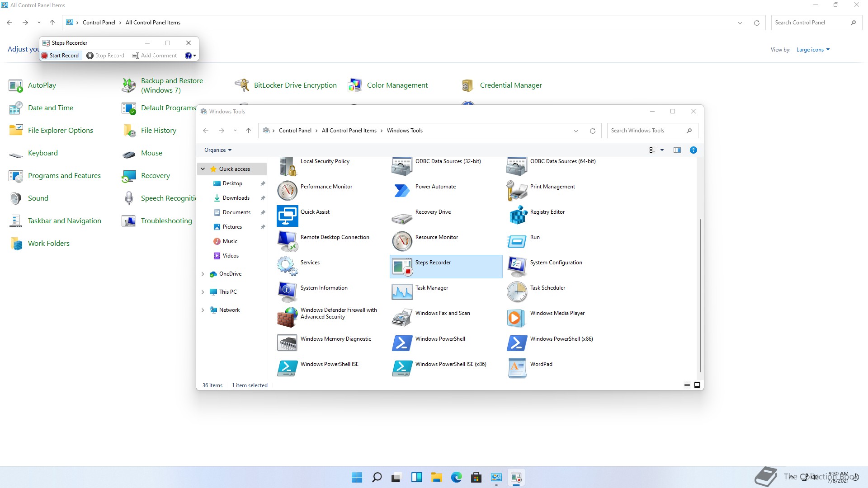Image resolution: width=868 pixels, height=488 pixels.
Task: Select Pictures in navigation pane
Action: pyautogui.click(x=232, y=227)
